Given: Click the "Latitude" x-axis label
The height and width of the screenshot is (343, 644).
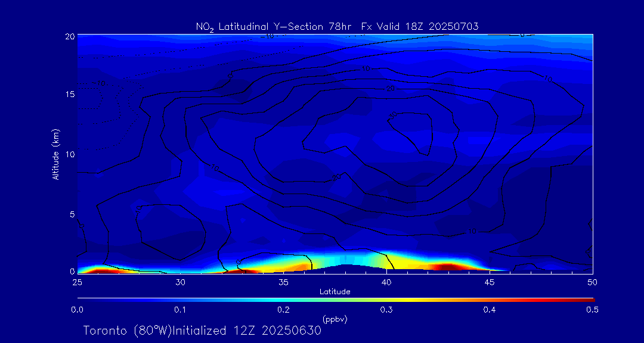Looking at the screenshot, I should (335, 292).
